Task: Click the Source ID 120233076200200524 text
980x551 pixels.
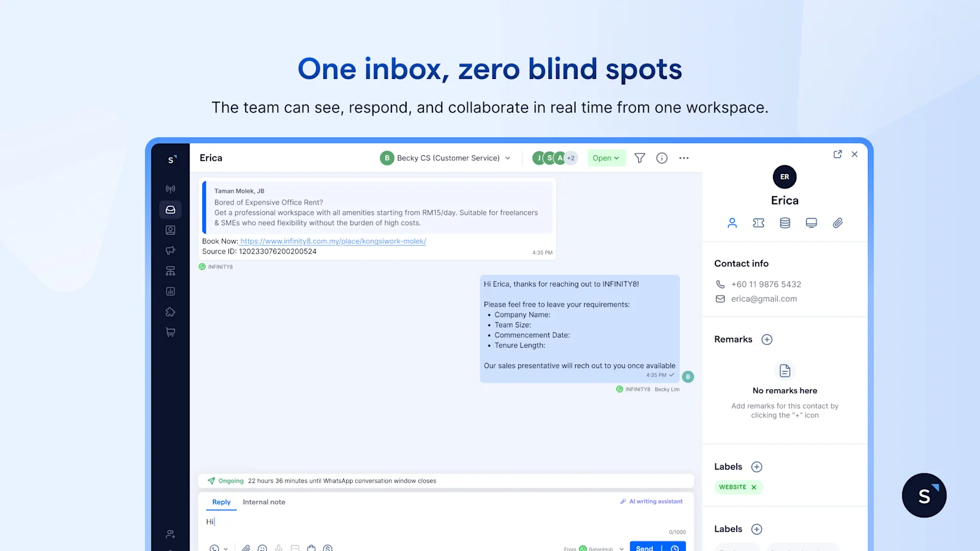Action: pyautogui.click(x=259, y=252)
